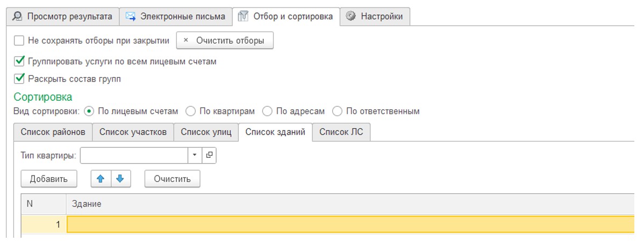Select the Отбор и сортировка tab
Viewport: 644px width, 242px height.
pos(286,17)
